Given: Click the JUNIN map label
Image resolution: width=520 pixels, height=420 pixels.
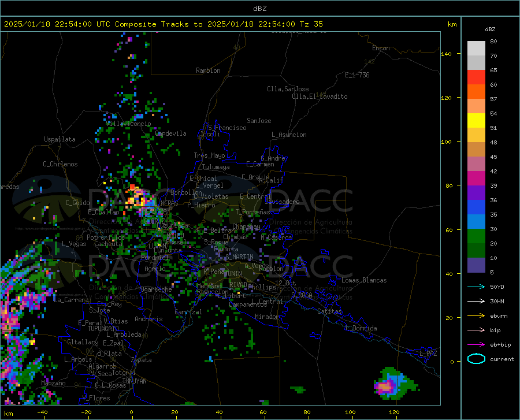Looking at the screenshot, I should coord(233,274).
